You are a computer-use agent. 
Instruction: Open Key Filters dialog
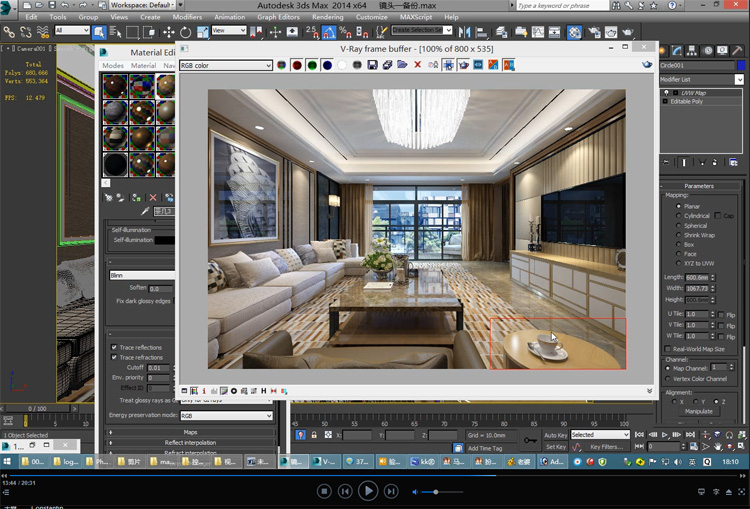pos(607,447)
